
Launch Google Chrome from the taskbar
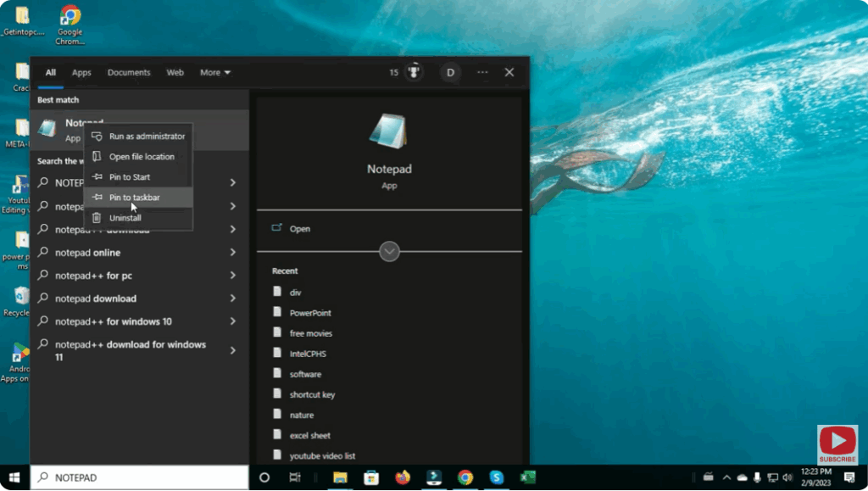(x=464, y=477)
